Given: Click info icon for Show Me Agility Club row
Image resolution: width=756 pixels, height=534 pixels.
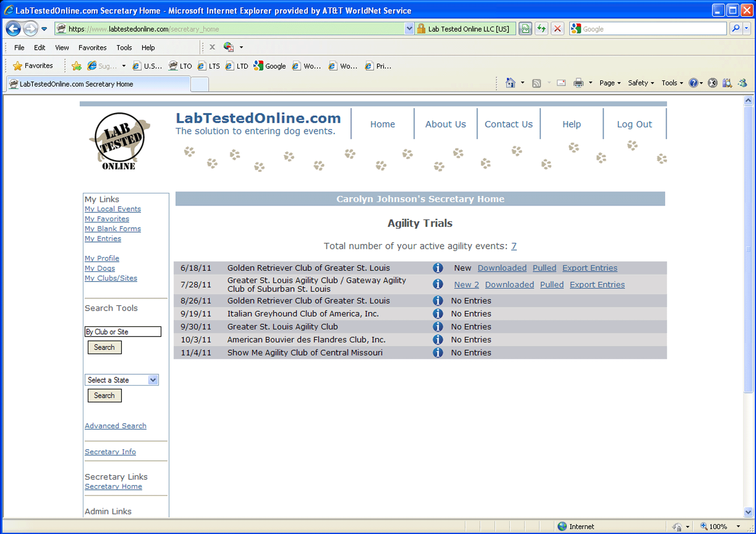Looking at the screenshot, I should [438, 353].
